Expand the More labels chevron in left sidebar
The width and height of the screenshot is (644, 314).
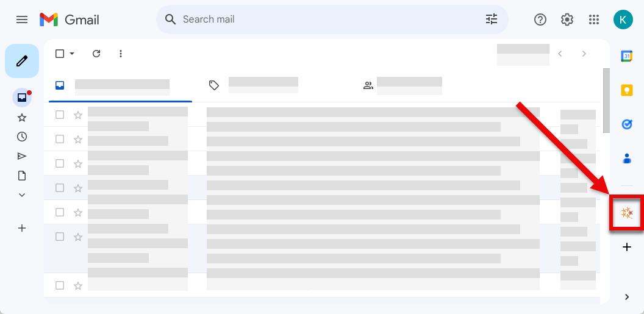click(22, 195)
